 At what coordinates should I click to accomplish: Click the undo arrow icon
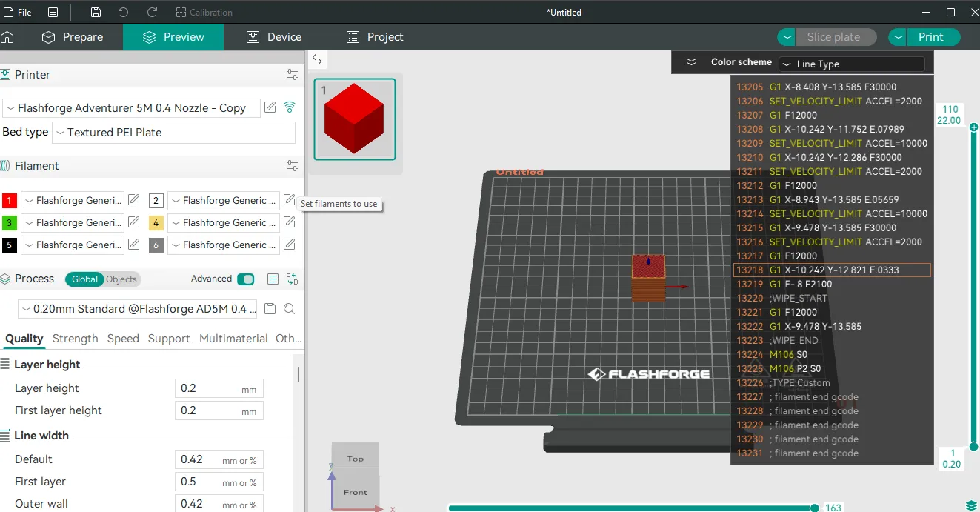click(124, 12)
